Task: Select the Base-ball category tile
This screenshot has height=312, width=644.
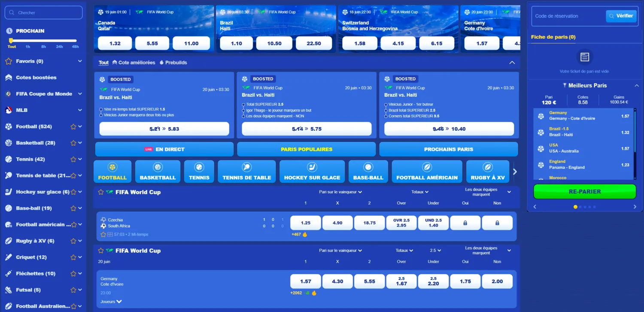Action: [x=368, y=171]
